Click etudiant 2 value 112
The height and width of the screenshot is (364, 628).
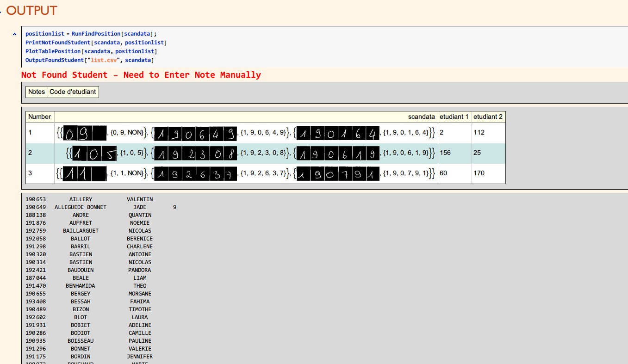click(x=479, y=133)
